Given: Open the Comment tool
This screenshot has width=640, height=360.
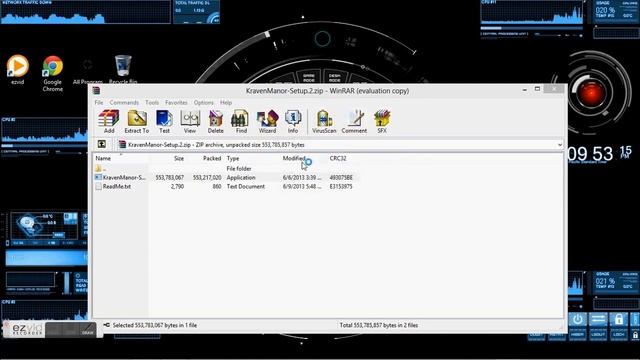Looking at the screenshot, I should tap(354, 122).
